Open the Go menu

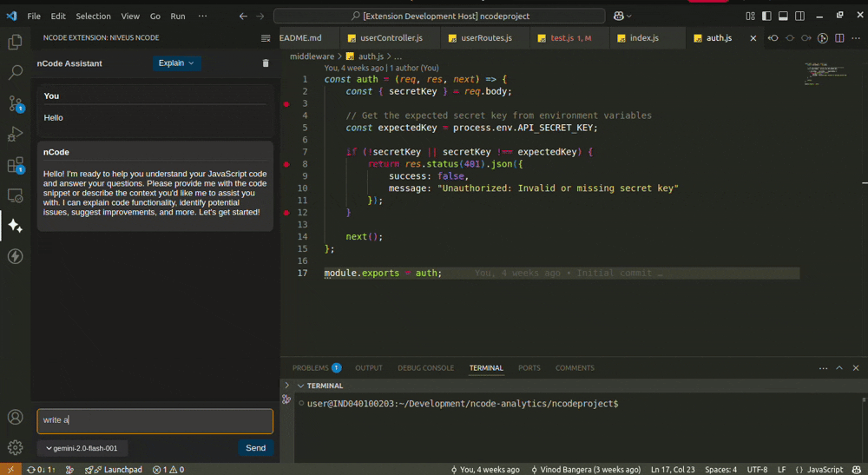(x=155, y=16)
